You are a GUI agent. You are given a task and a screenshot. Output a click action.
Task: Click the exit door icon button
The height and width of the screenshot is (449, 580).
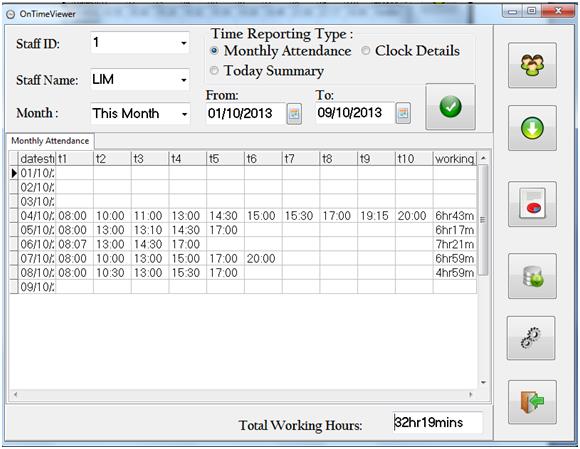point(532,402)
